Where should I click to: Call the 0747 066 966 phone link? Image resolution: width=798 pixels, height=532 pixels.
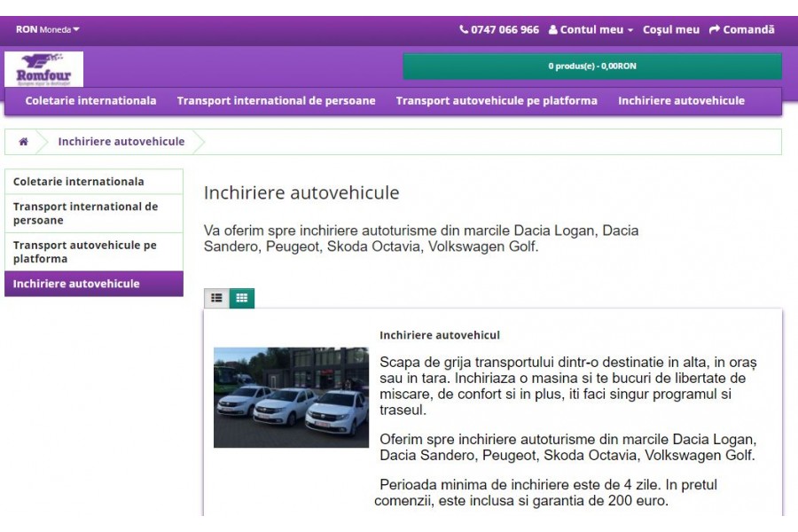pos(499,29)
